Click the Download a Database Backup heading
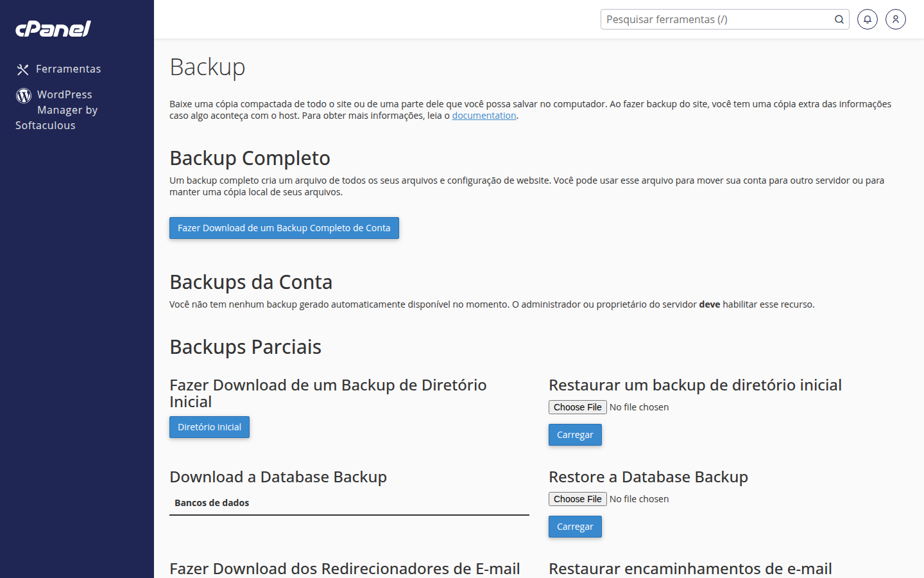This screenshot has width=924, height=578. coord(278,477)
